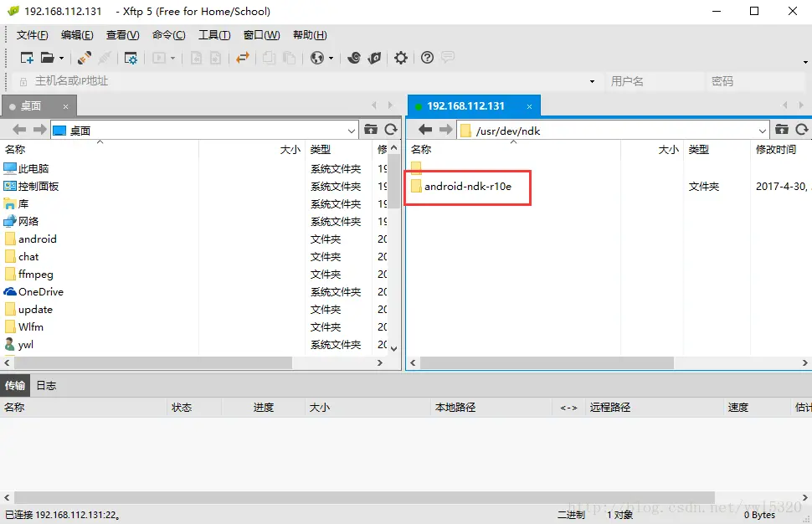Expand the local 桌面 path dropdown
The height and width of the screenshot is (524, 812).
[351, 131]
